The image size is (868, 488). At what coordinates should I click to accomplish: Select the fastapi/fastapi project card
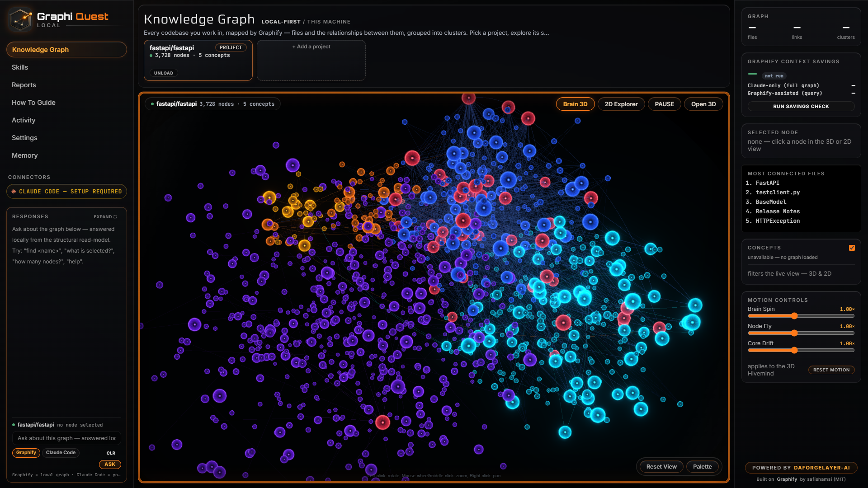[x=198, y=61]
